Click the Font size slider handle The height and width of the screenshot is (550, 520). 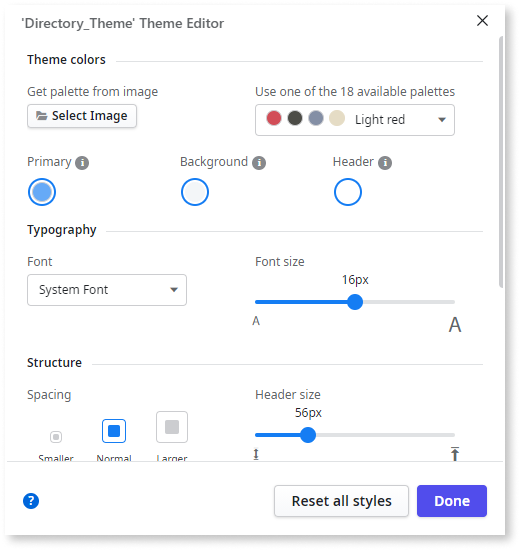point(355,302)
